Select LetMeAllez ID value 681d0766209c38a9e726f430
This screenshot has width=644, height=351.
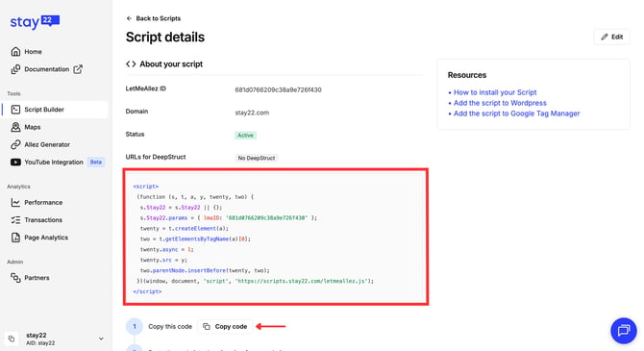(278, 89)
